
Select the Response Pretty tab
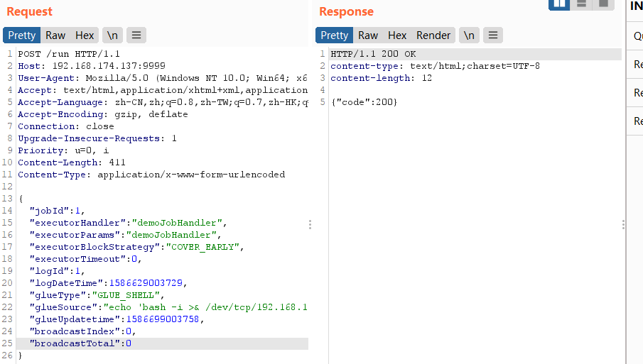click(334, 35)
